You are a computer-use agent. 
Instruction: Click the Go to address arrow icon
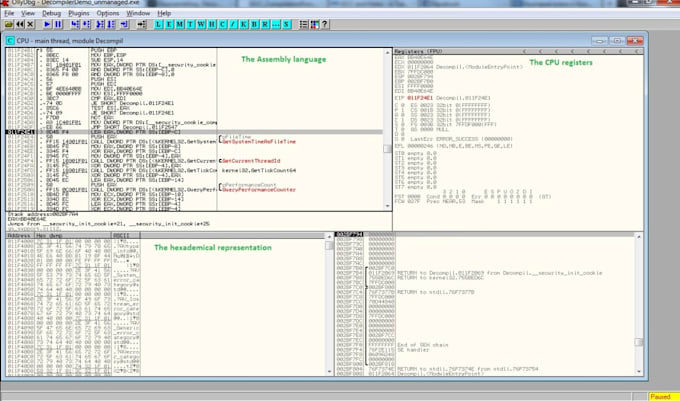click(x=141, y=24)
